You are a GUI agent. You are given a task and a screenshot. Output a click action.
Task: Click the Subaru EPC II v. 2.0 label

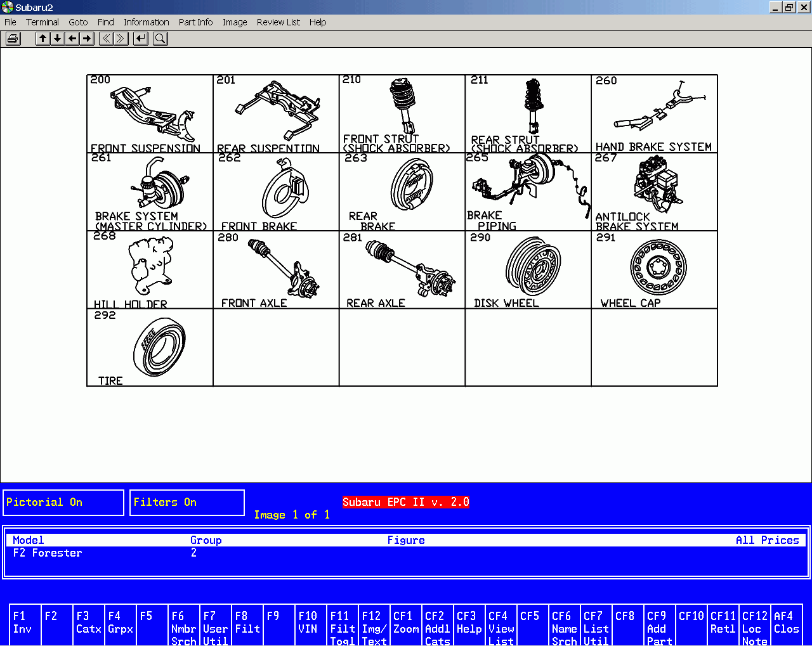coord(406,502)
